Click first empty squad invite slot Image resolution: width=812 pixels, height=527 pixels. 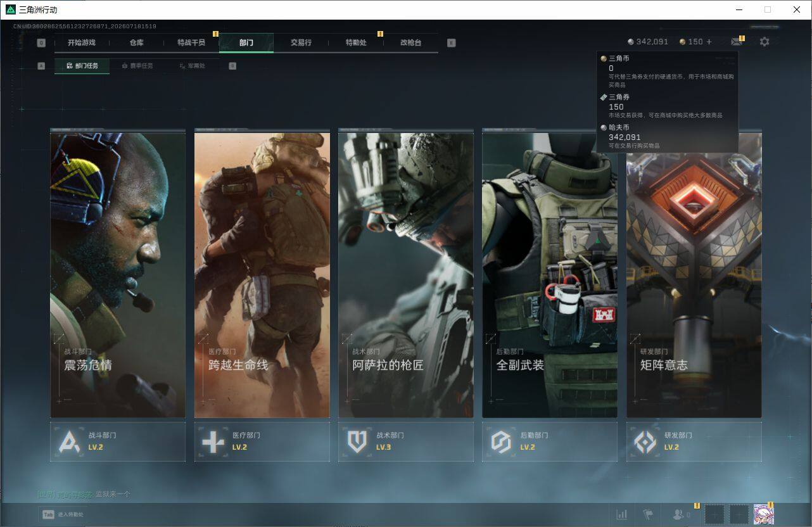[x=714, y=514]
